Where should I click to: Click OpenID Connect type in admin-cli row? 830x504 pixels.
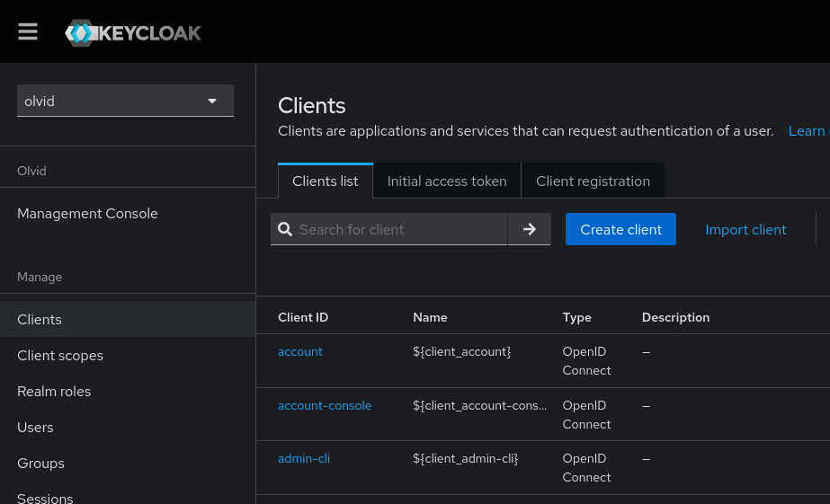(x=586, y=468)
